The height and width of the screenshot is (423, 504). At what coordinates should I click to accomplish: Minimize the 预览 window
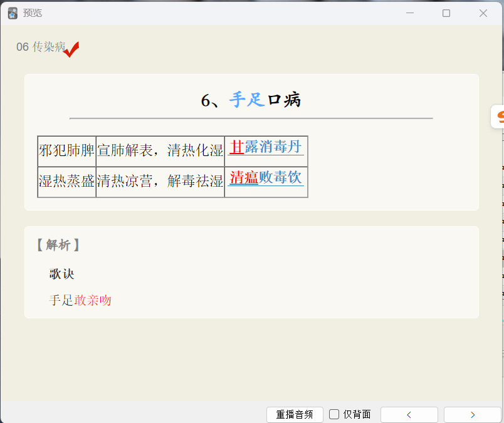pos(410,13)
